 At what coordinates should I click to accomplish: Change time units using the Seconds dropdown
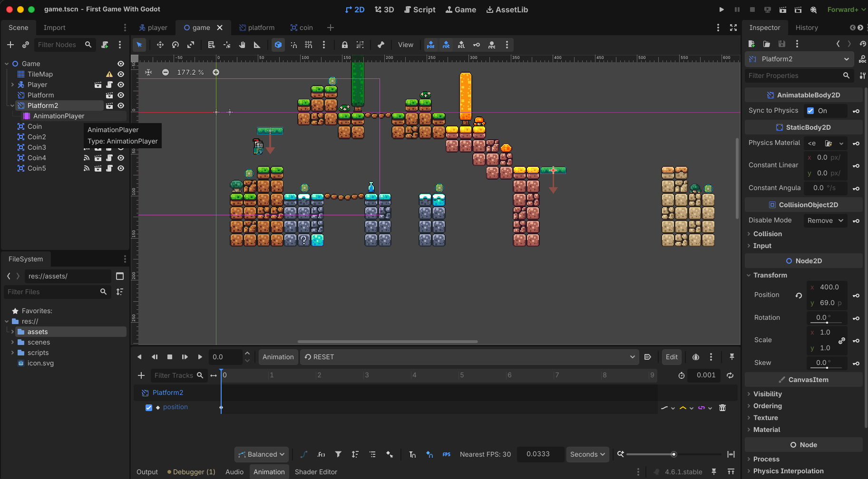587,454
